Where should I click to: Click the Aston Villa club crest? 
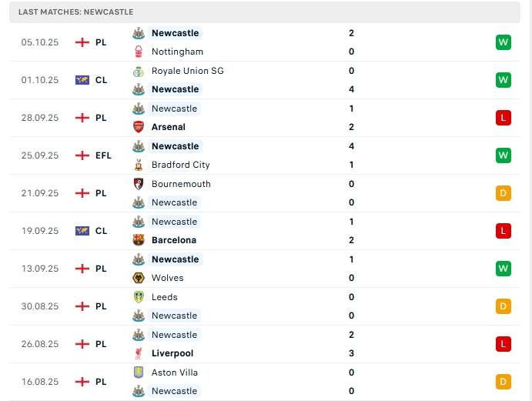[x=139, y=373]
